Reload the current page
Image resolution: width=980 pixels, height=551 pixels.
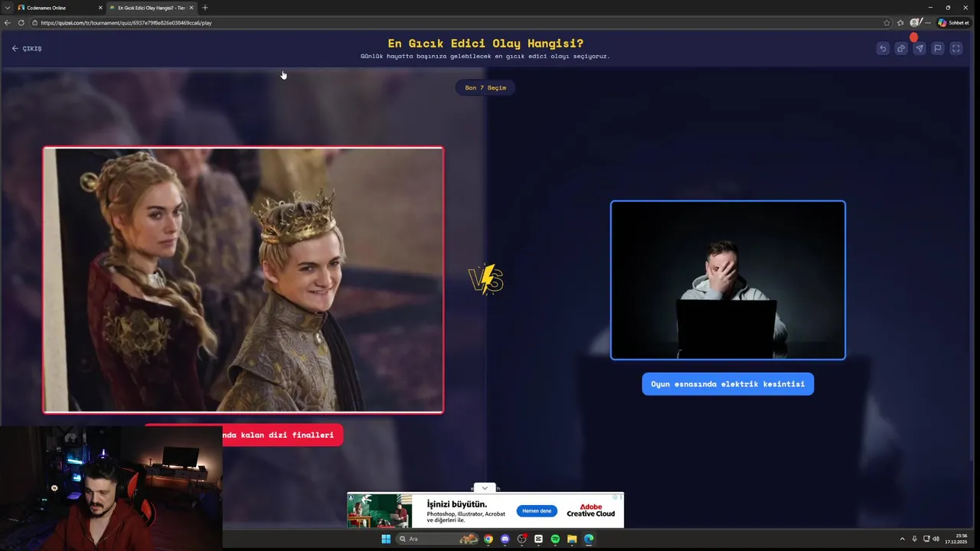pos(21,23)
